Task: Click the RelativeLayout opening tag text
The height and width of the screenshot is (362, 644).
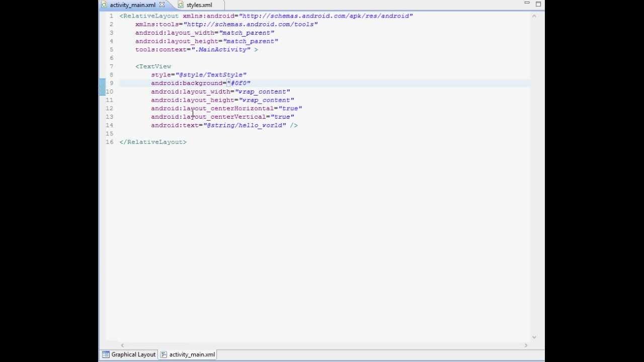Action: point(149,16)
